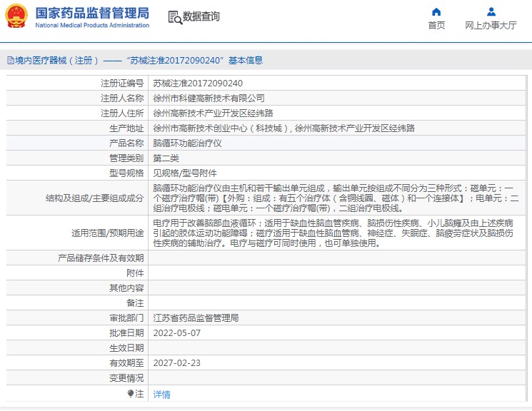Click the 第二类 management category value
Image resolution: width=532 pixels, height=411 pixels.
166,158
